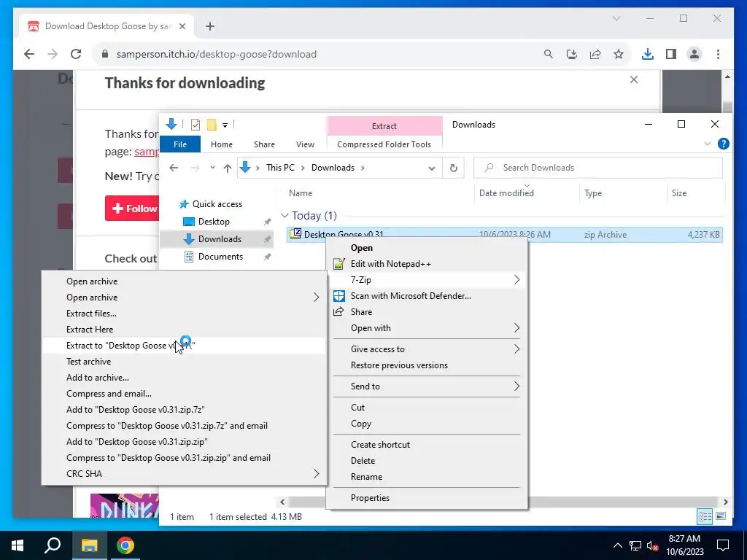The height and width of the screenshot is (560, 747).
Task: Open Explorer's recent locations dropdown
Action: (x=212, y=168)
